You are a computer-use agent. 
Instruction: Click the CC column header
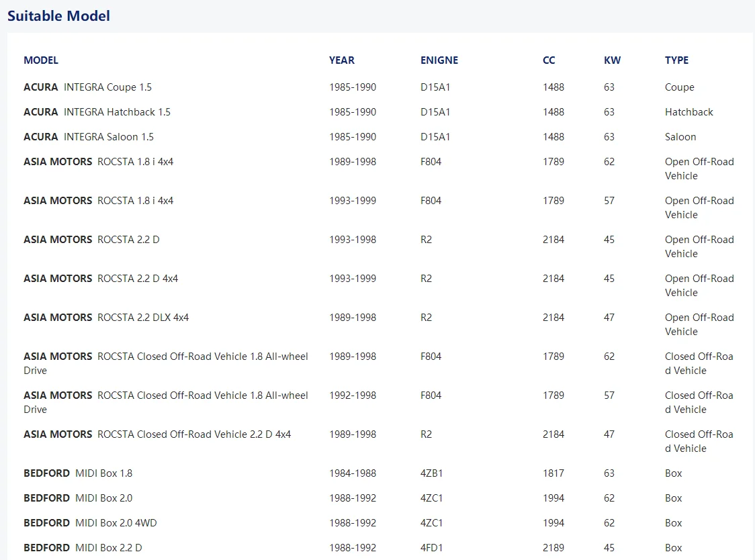pyautogui.click(x=549, y=60)
